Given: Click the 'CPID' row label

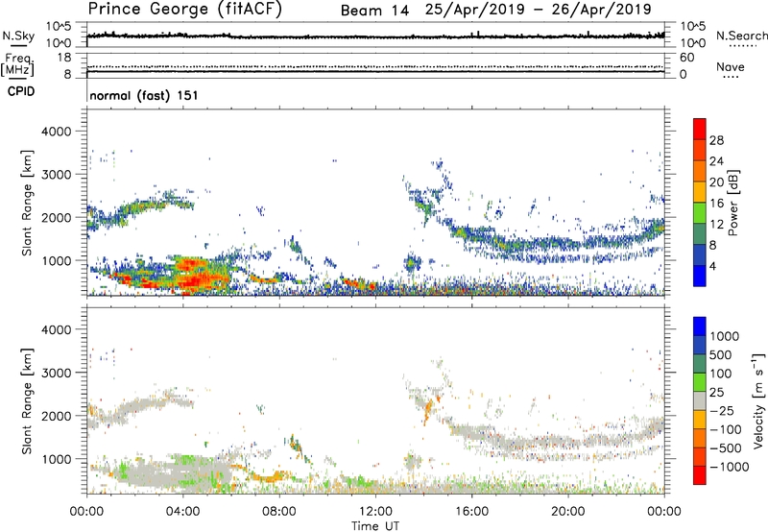Looking at the screenshot, I should [21, 91].
